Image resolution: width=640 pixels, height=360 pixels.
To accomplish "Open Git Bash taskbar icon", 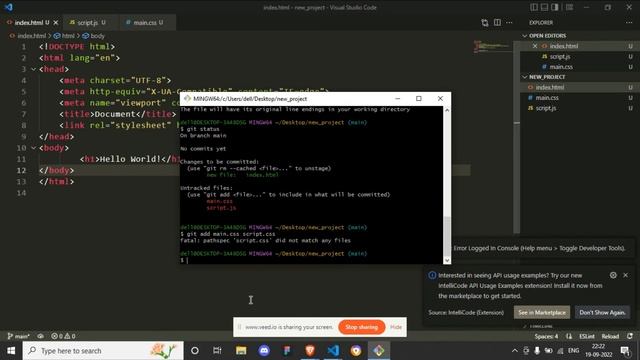I will click(x=379, y=351).
